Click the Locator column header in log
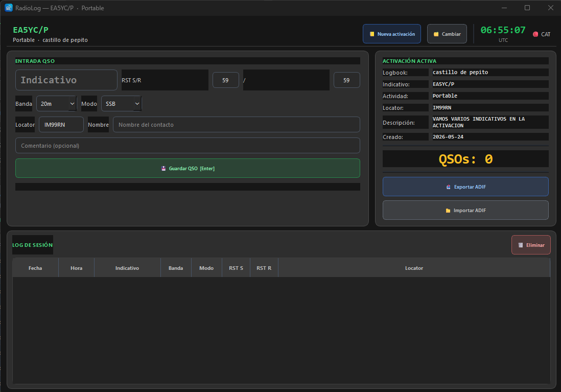Image resolution: width=561 pixels, height=392 pixels. (x=414, y=268)
